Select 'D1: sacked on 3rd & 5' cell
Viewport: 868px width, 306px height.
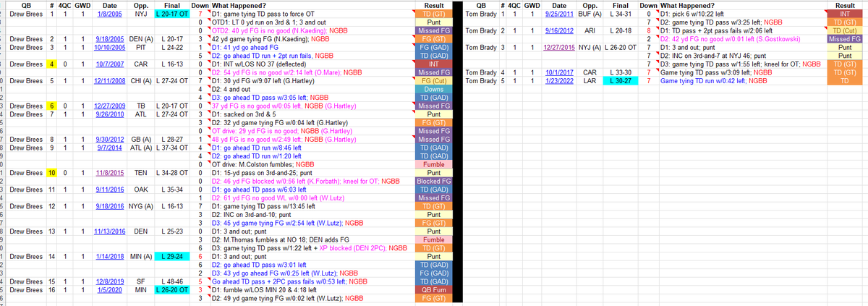(x=312, y=114)
